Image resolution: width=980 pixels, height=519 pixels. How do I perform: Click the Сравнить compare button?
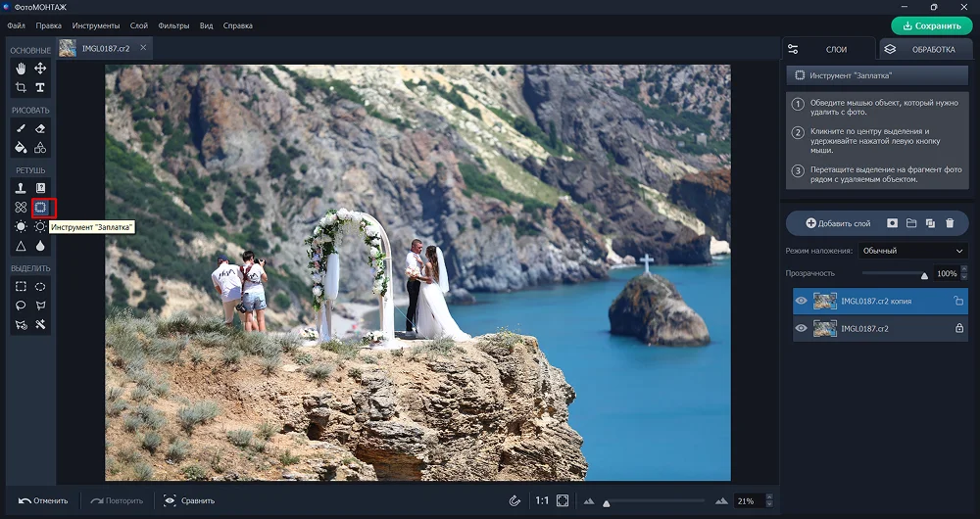(189, 501)
